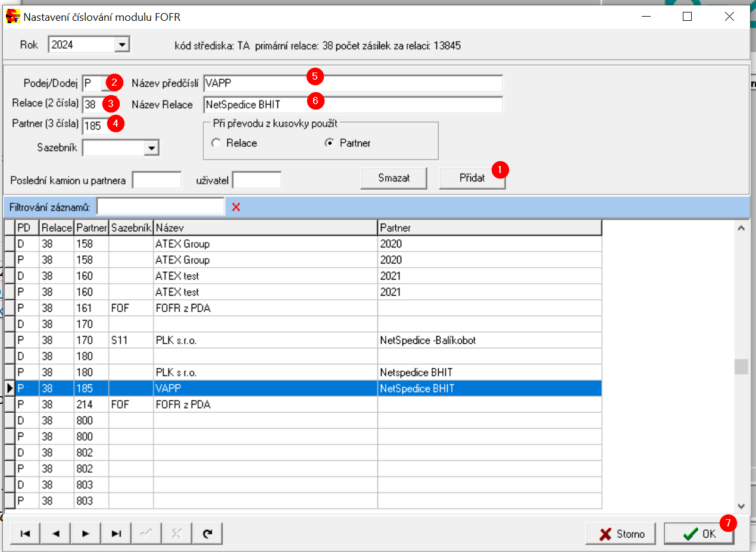Image resolution: width=756 pixels, height=552 pixels.
Task: Open the Podej/Dodej combo box
Action: 95,82
